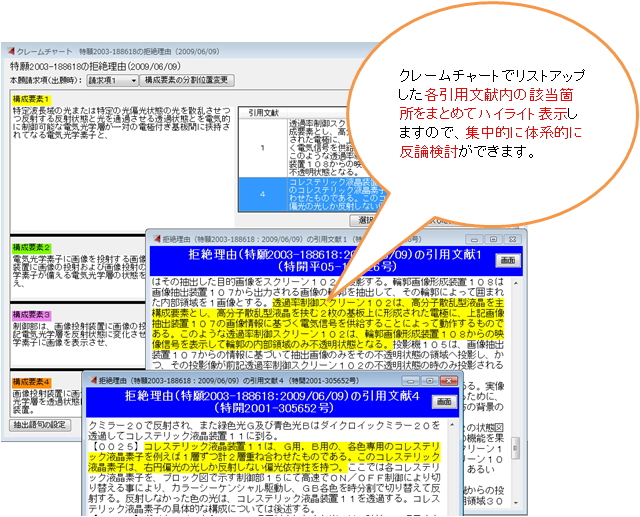Click the 抽出語句の設定 button

42,425
